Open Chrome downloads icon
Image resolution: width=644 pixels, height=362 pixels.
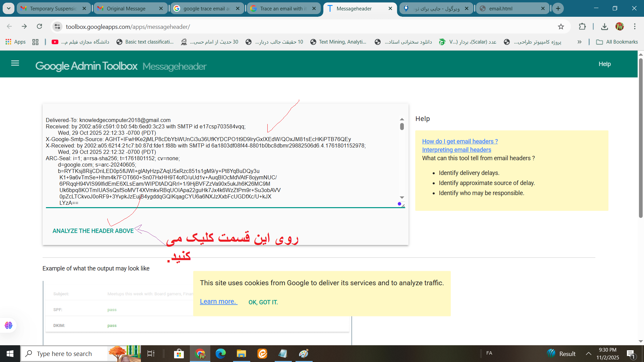(604, 27)
